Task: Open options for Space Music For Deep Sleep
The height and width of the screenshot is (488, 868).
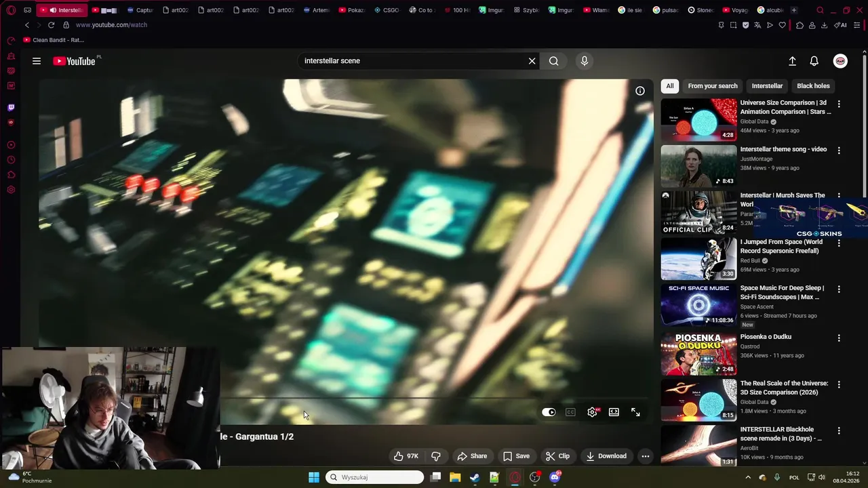Action: [x=839, y=289]
